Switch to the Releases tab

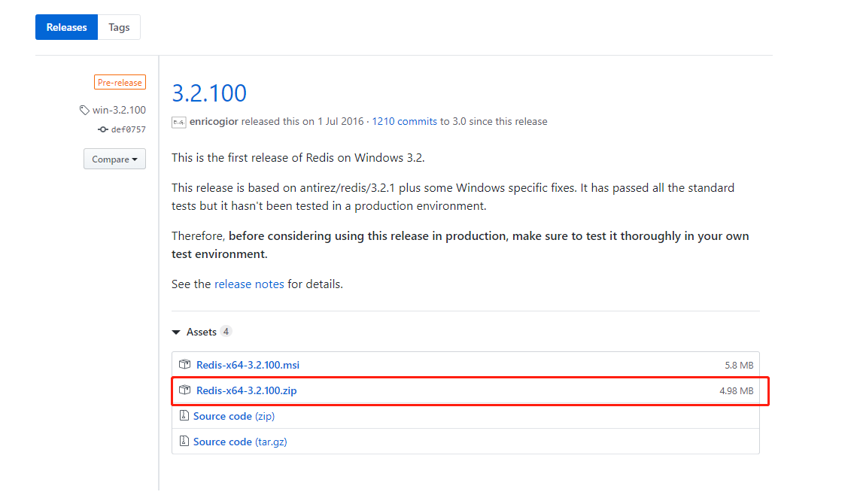point(66,27)
